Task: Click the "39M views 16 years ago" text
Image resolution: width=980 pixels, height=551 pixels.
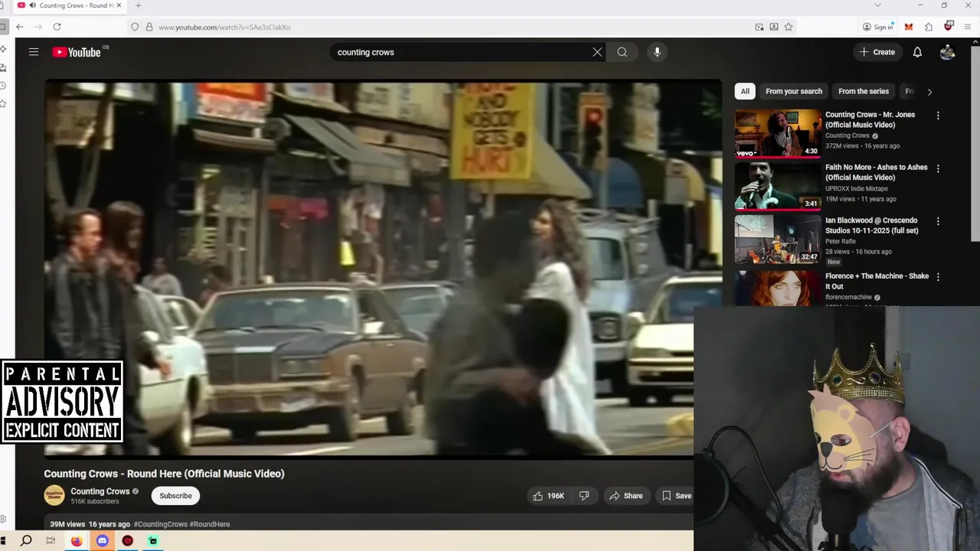Action: coord(90,524)
